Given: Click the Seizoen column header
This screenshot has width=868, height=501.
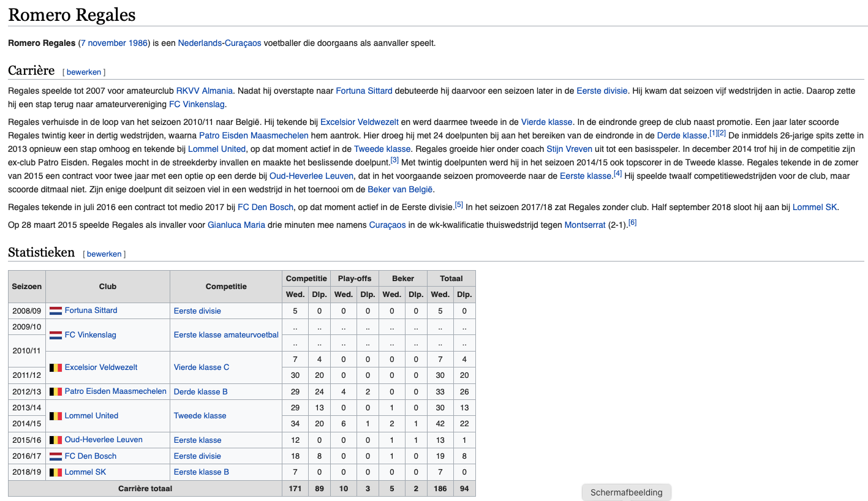Looking at the screenshot, I should pyautogui.click(x=27, y=287).
